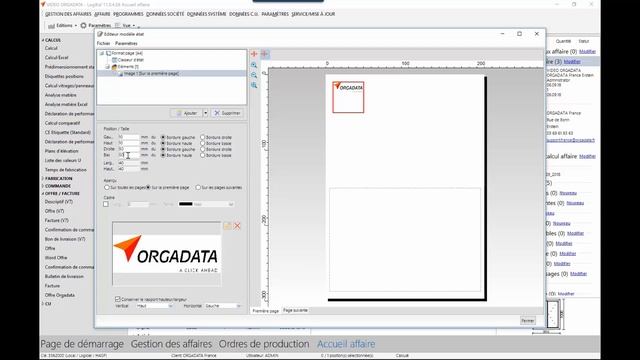Open the Ajouter dropdown arrow
The image size is (640, 360).
pyautogui.click(x=205, y=113)
